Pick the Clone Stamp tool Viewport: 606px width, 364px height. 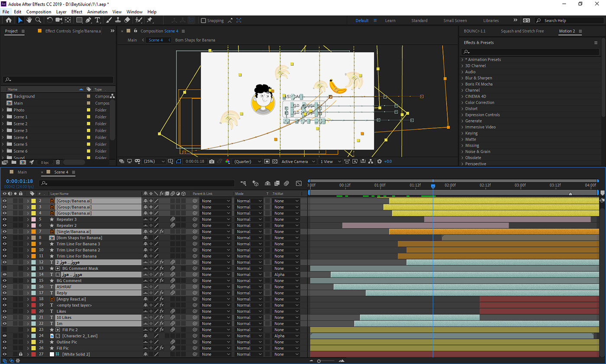pyautogui.click(x=117, y=20)
